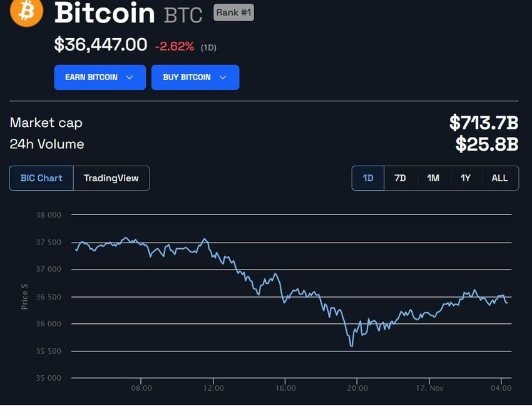This screenshot has height=417, width=532.
Task: Enable the 1M time range
Action: [x=433, y=178]
